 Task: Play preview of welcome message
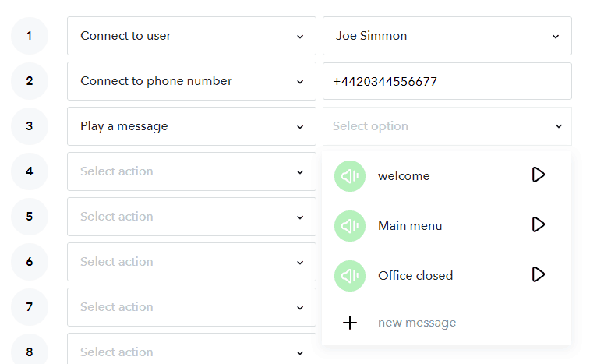pos(538,175)
